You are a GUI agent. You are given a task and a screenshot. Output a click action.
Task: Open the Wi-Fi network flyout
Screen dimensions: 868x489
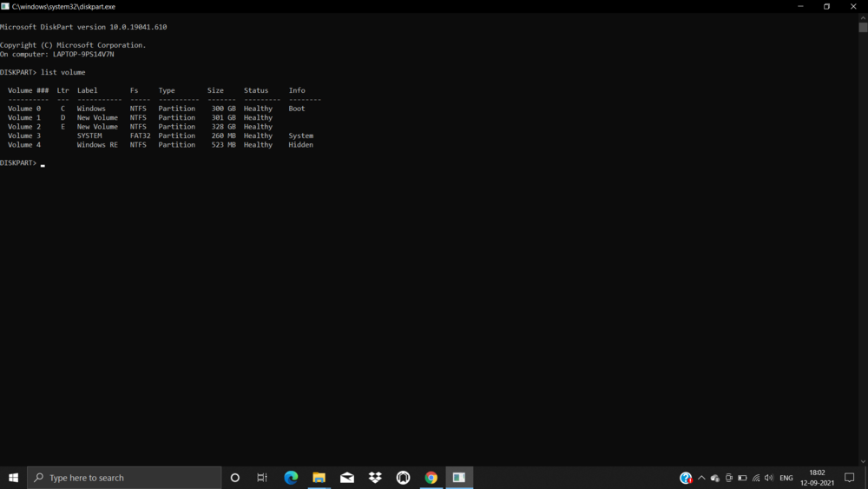point(756,478)
